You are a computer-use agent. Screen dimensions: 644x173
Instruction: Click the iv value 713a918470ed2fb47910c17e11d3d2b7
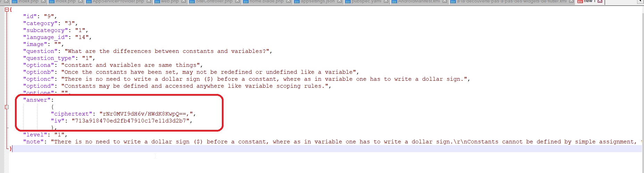pos(131,121)
